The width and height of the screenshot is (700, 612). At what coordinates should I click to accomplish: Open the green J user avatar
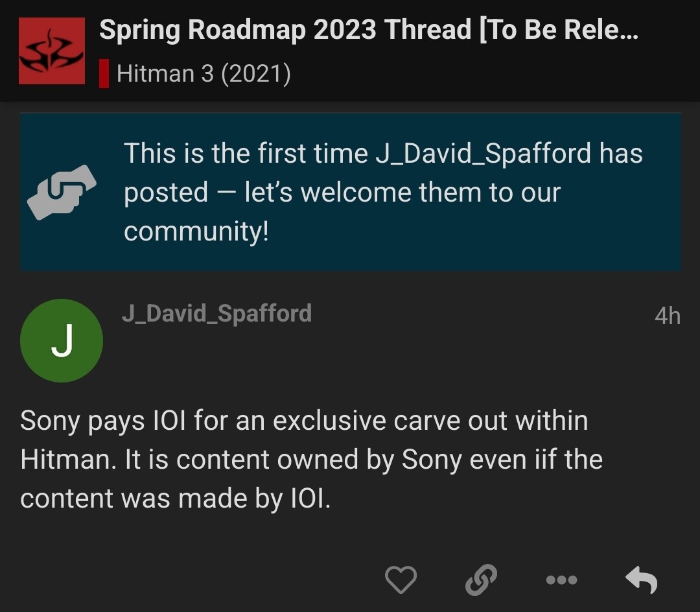(x=62, y=340)
